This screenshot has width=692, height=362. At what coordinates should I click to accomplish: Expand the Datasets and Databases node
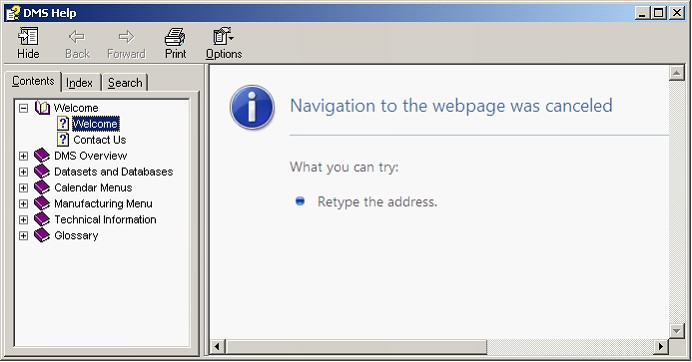click(23, 171)
